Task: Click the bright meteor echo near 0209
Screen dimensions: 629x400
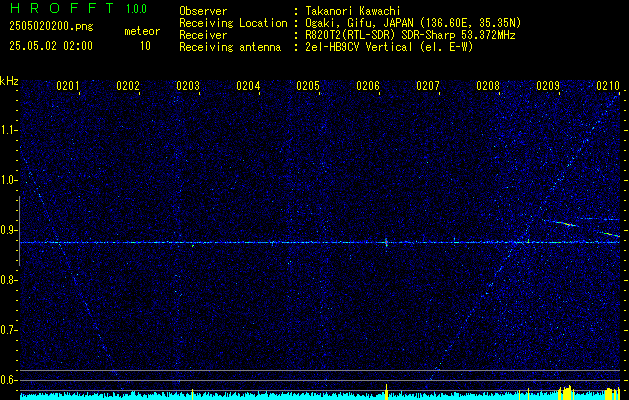Action: pos(566,223)
